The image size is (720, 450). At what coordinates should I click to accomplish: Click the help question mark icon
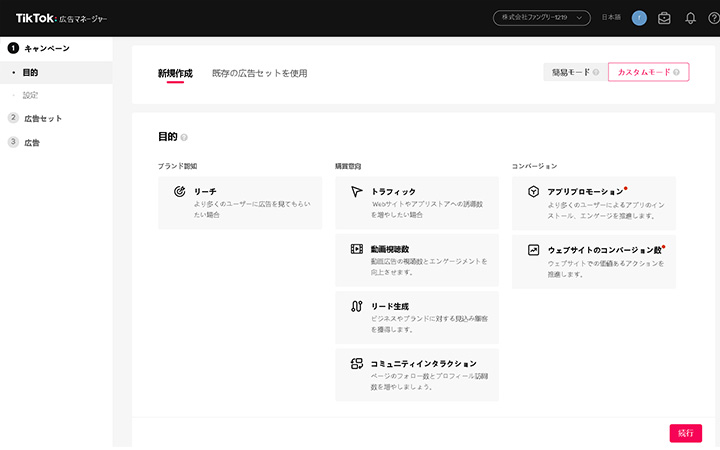click(x=712, y=18)
